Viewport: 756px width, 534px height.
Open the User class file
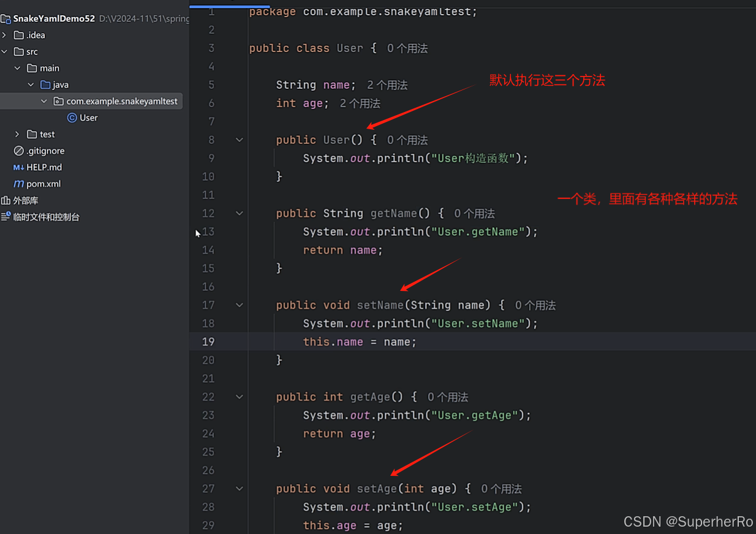(x=89, y=118)
